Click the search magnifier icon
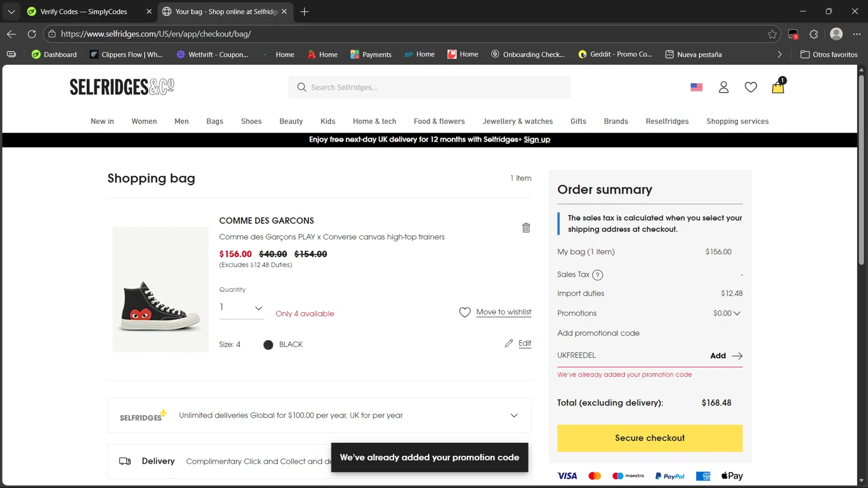The image size is (868, 488). 301,87
